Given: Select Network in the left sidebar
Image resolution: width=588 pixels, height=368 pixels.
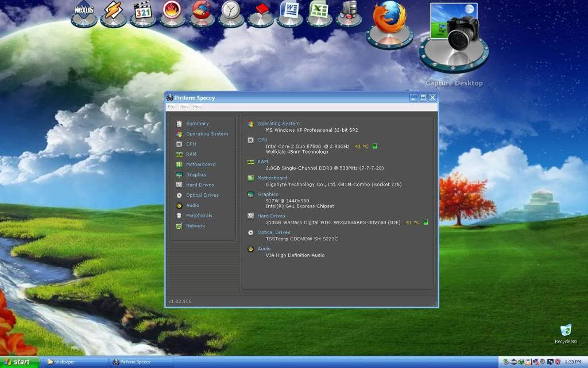Looking at the screenshot, I should [x=195, y=226].
